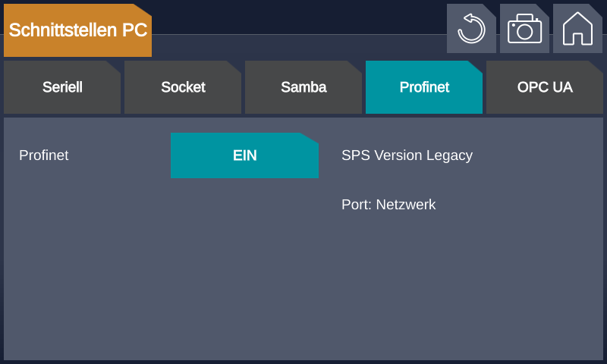This screenshot has width=607, height=364.
Task: Show the OPC UA tab
Action: [x=545, y=87]
